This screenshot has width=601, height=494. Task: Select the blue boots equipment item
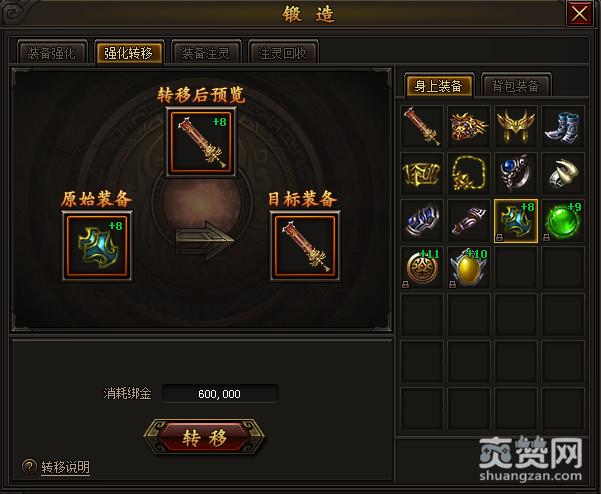coord(563,126)
